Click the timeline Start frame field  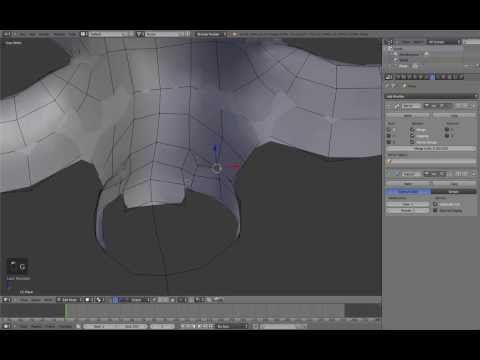tap(99, 326)
